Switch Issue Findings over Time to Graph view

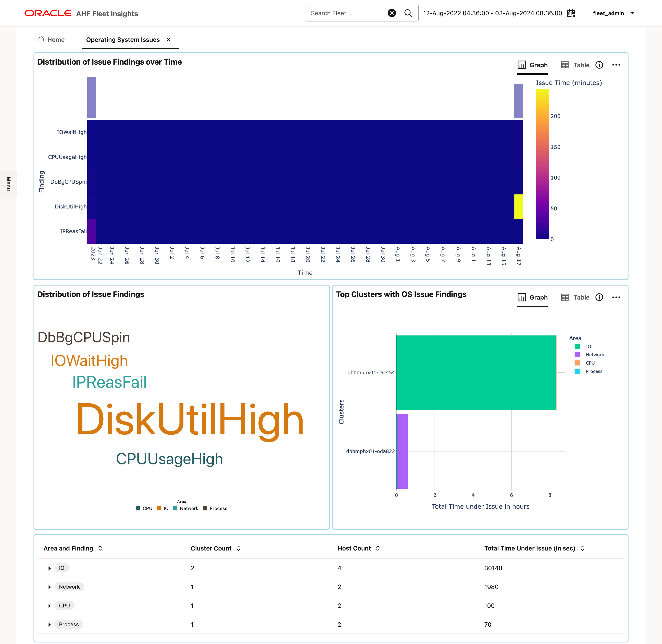[x=532, y=65]
